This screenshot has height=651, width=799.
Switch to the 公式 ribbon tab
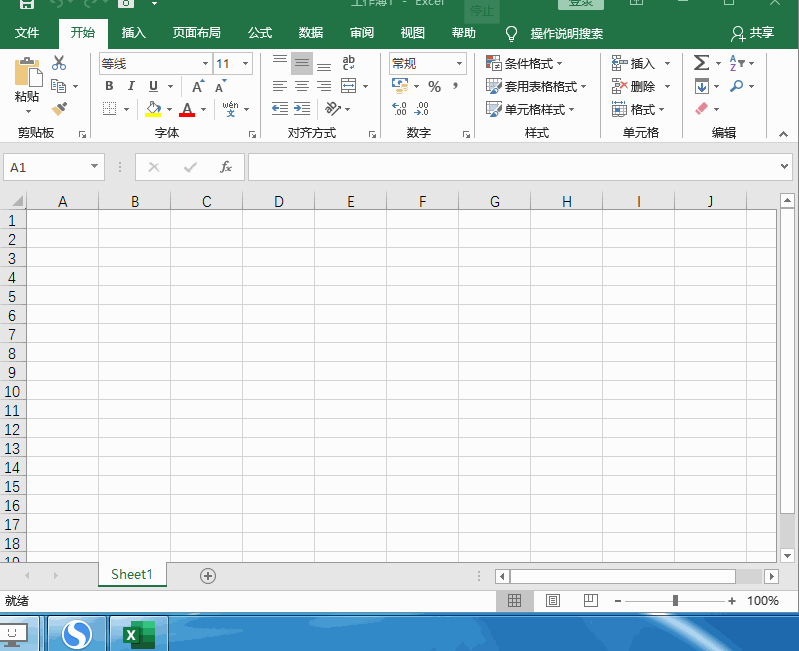(260, 33)
